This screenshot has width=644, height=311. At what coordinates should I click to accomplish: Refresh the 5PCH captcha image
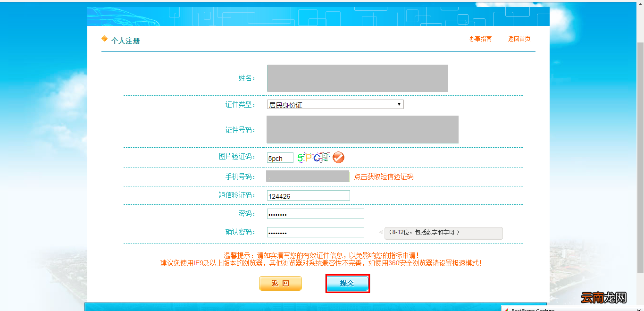coord(313,158)
